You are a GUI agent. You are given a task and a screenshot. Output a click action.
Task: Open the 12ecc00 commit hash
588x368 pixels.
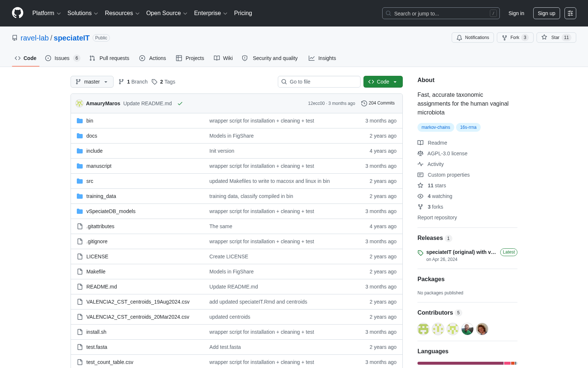coord(316,103)
